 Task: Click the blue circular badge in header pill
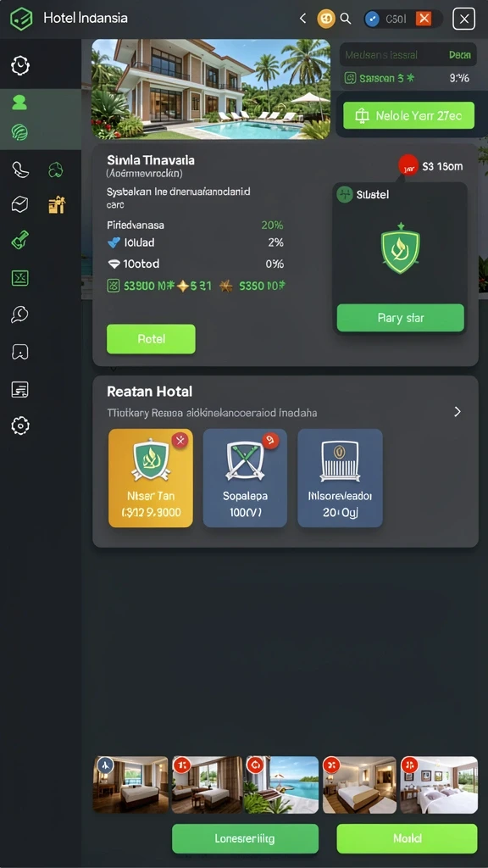(373, 19)
